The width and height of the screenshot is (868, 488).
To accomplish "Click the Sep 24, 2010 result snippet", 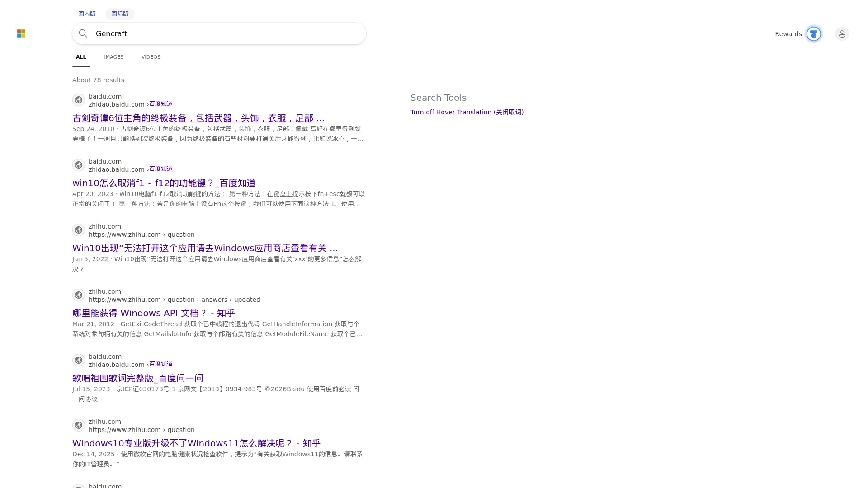I will tap(218, 134).
